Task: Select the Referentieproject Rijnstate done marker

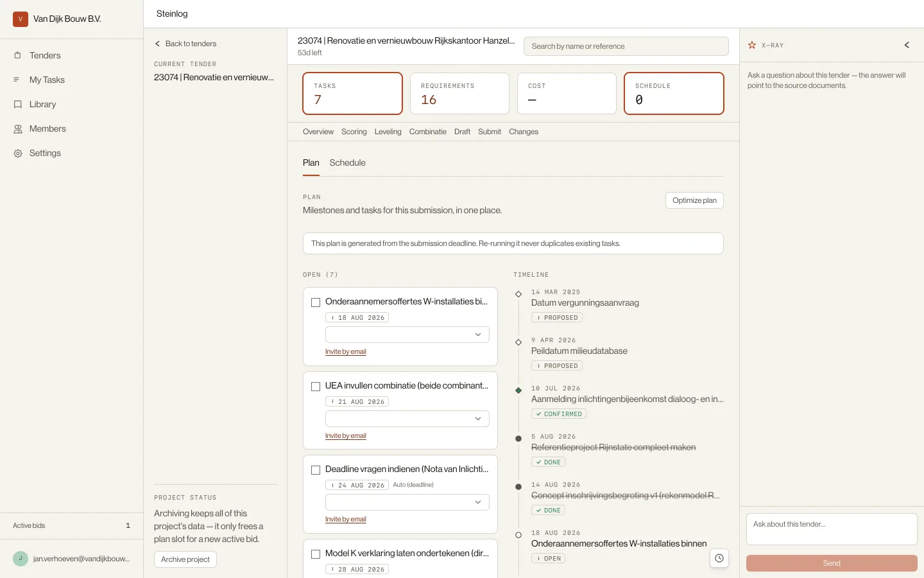Action: [518, 439]
